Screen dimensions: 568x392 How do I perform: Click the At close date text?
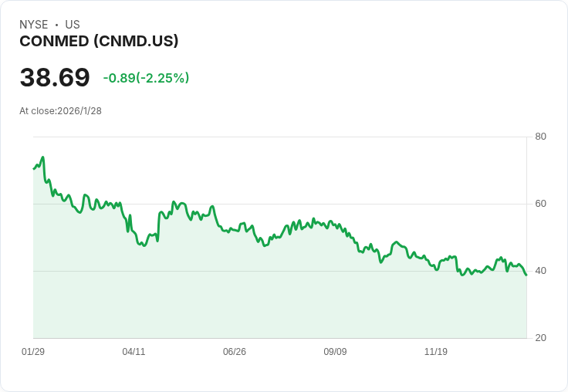[x=60, y=111]
